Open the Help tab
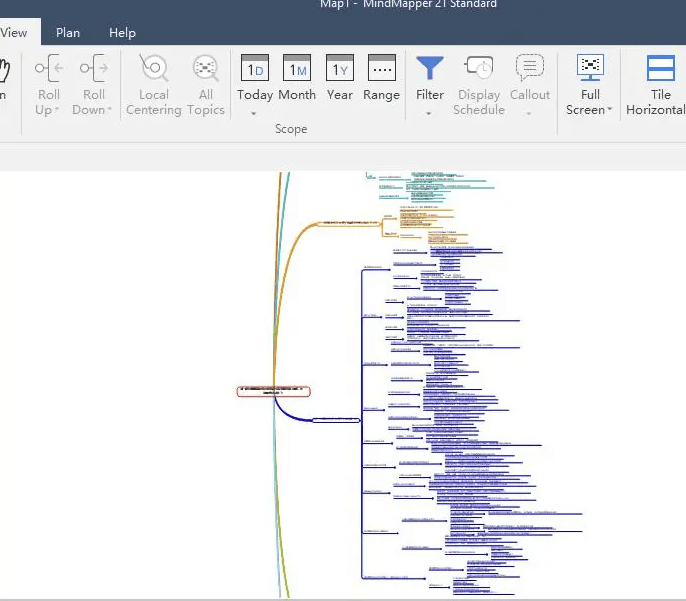Screen dimensions: 686x601 pyautogui.click(x=122, y=33)
